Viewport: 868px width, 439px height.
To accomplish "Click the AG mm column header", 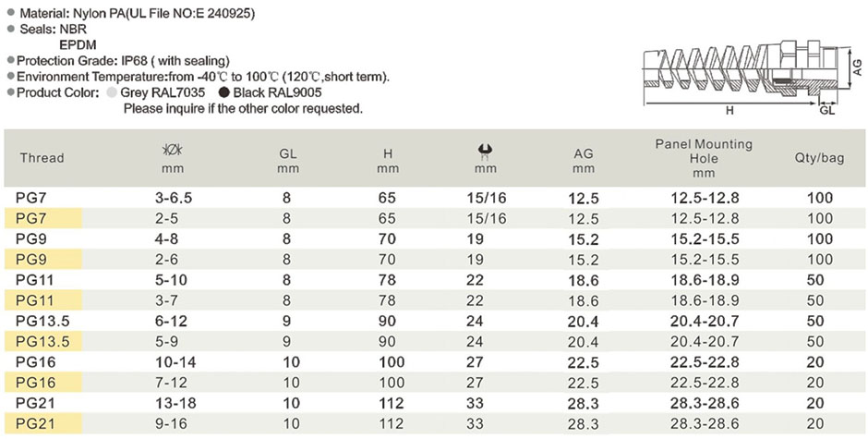I will click(584, 160).
